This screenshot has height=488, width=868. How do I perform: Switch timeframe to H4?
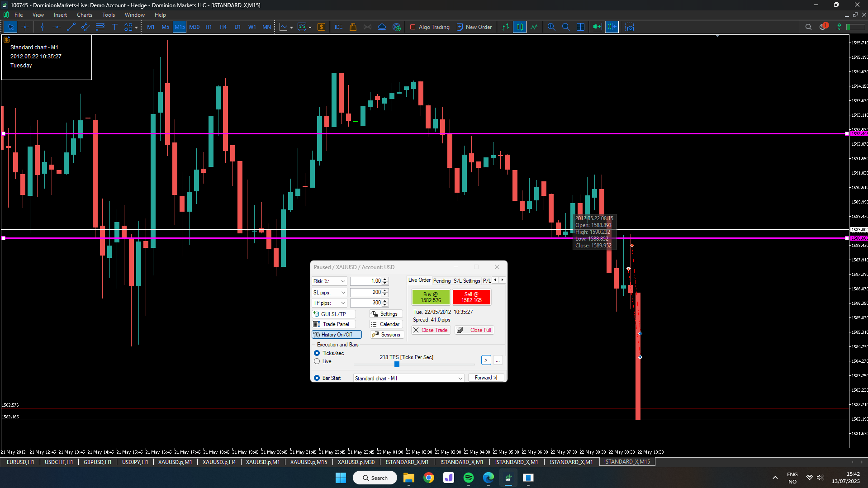pos(223,27)
